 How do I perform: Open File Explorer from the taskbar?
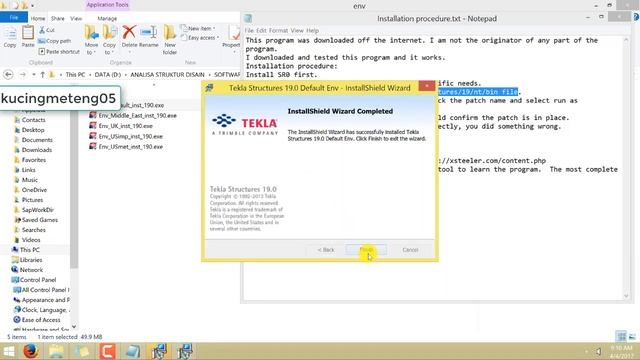pos(56,351)
